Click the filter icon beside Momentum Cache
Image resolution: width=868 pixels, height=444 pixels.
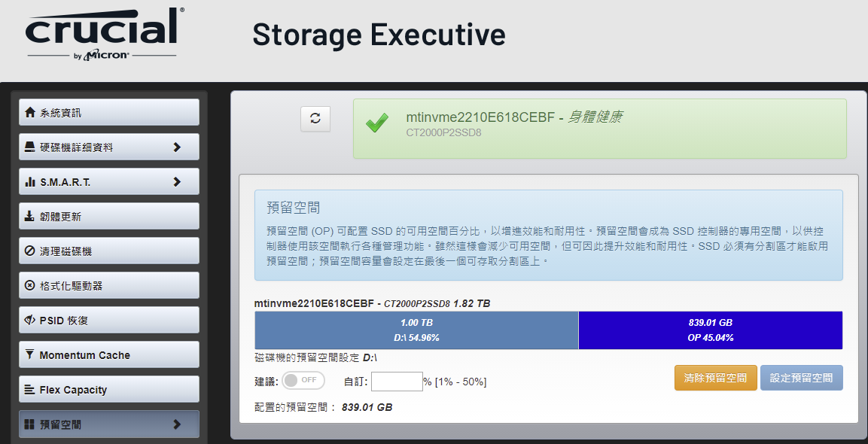(30, 355)
